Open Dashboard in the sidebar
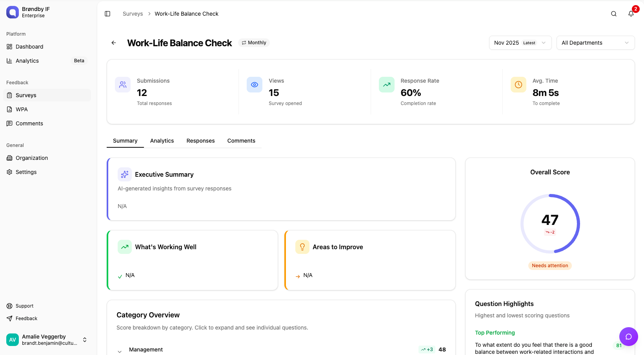The image size is (644, 355). coord(29,47)
